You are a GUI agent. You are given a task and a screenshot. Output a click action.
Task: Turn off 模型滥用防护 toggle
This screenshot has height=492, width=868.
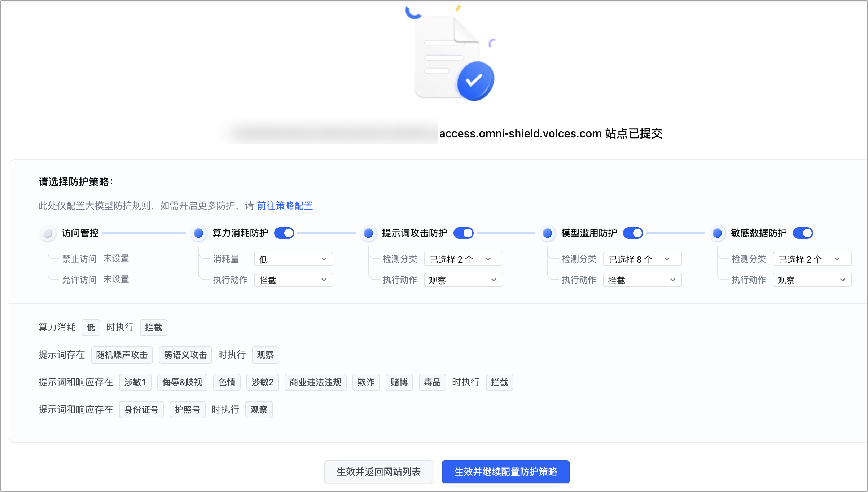pos(633,233)
